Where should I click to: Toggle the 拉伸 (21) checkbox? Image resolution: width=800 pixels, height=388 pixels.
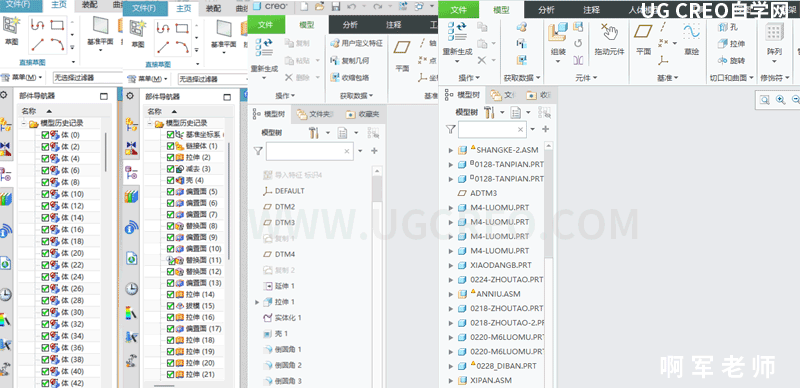pyautogui.click(x=170, y=374)
